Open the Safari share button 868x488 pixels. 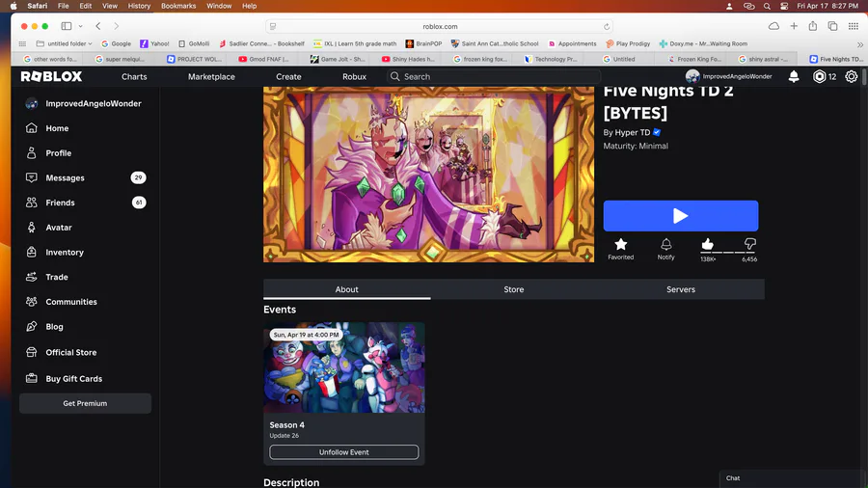point(813,26)
